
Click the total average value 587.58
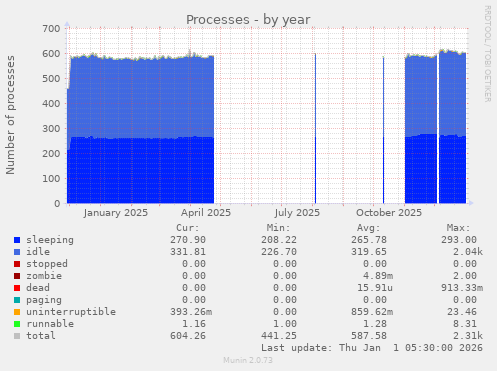369,336
